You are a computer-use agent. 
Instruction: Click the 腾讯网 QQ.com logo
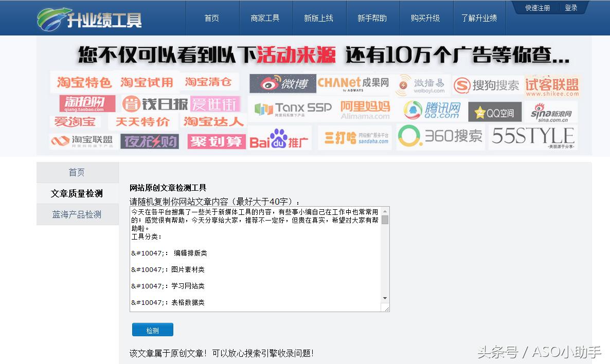[431, 110]
